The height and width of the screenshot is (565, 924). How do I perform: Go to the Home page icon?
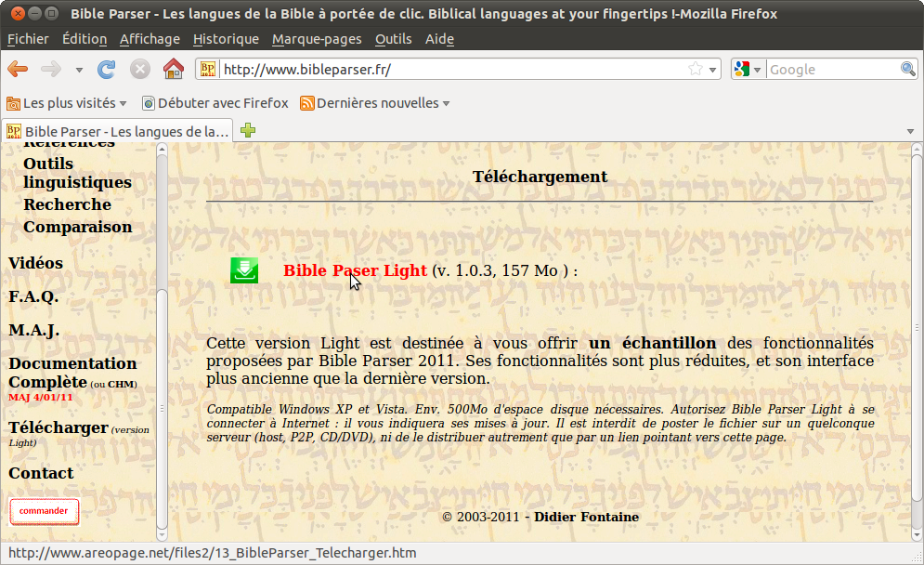174,69
